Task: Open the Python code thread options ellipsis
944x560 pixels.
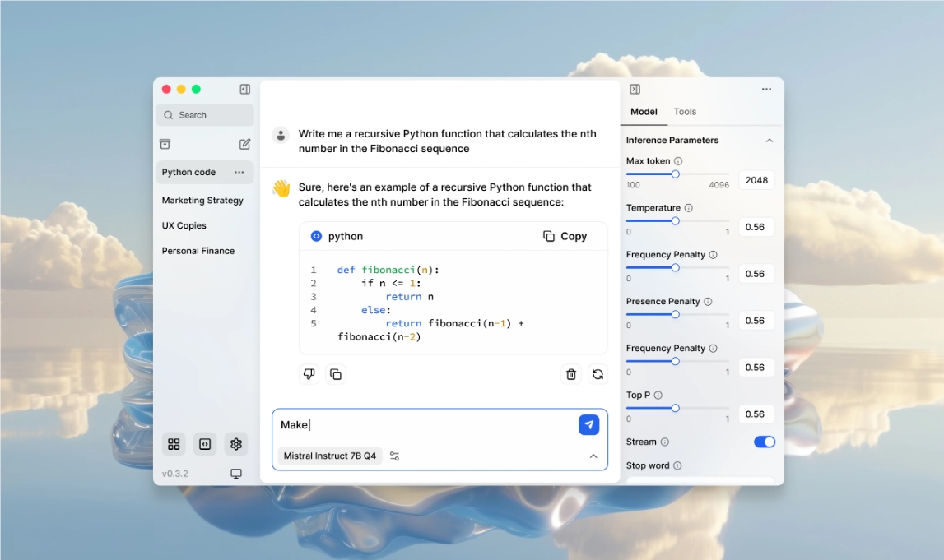Action: tap(239, 172)
